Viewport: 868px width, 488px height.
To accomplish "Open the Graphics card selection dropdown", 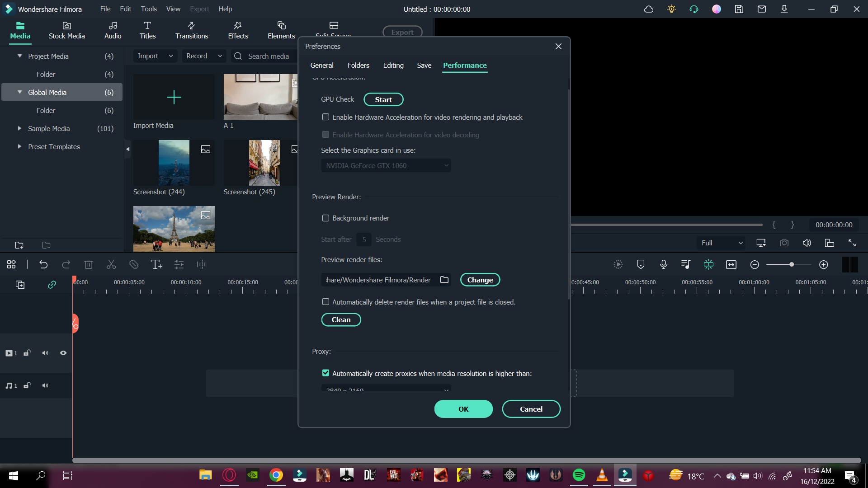I will [387, 166].
